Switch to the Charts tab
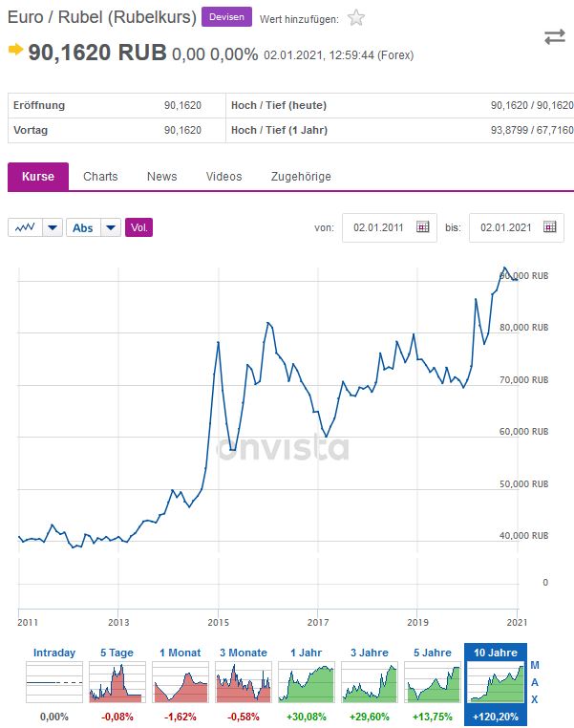 pos(100,177)
